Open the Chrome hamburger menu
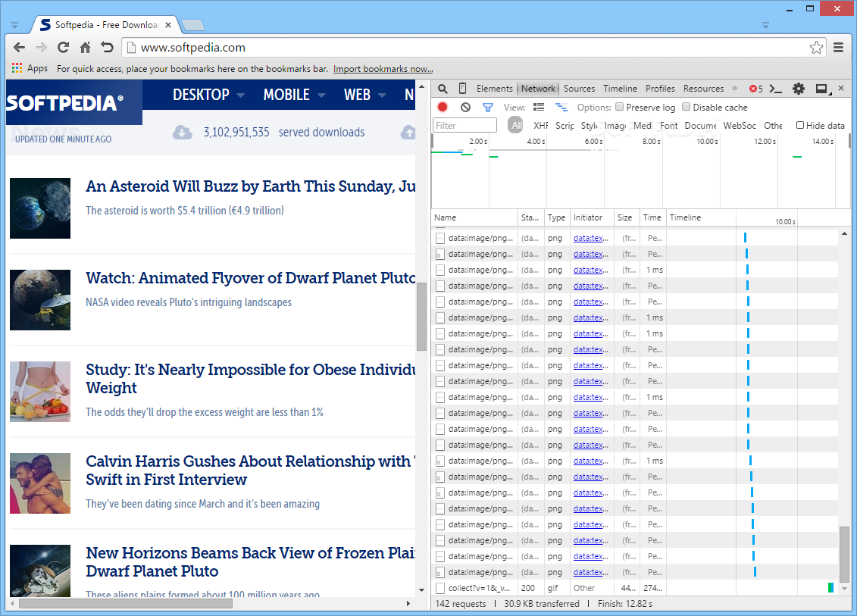 pyautogui.click(x=838, y=48)
